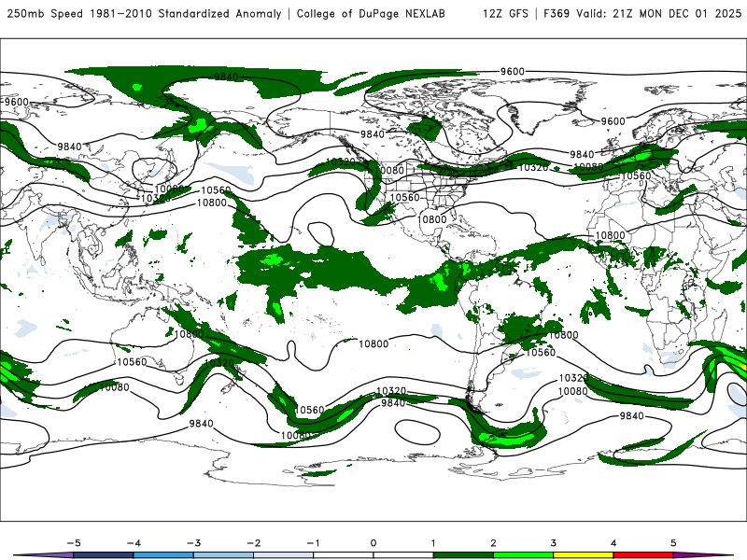Image resolution: width=747 pixels, height=560 pixels.
Task: Click the 10800 contour label over the Gulf of Mexico
Action: 432,219
